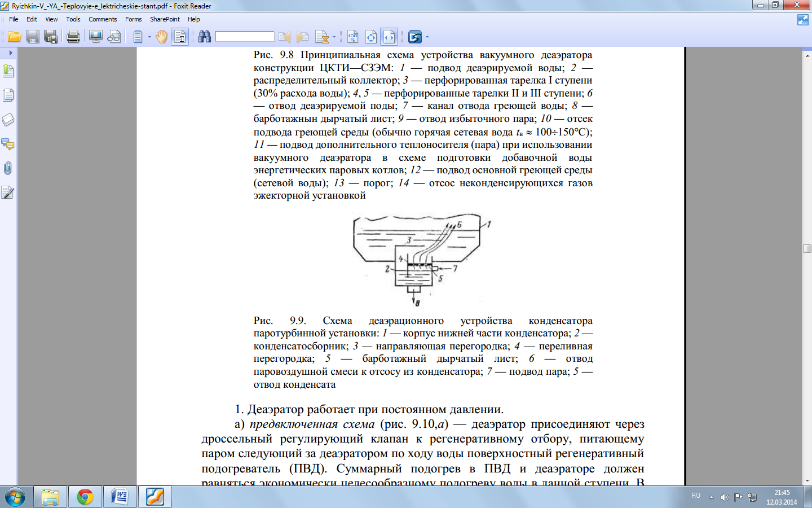The height and width of the screenshot is (508, 812).
Task: Click the Find Previous arrow icon
Action: pyautogui.click(x=285, y=37)
